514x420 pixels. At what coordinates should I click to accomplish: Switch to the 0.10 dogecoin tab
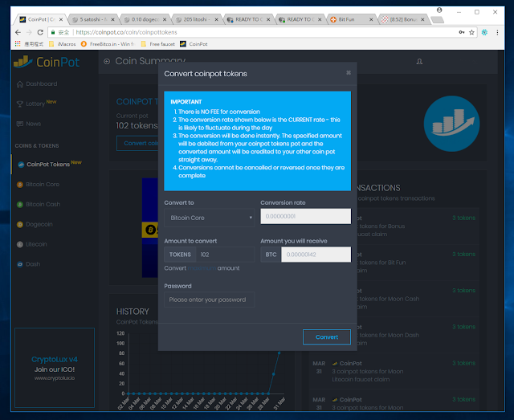click(x=145, y=19)
